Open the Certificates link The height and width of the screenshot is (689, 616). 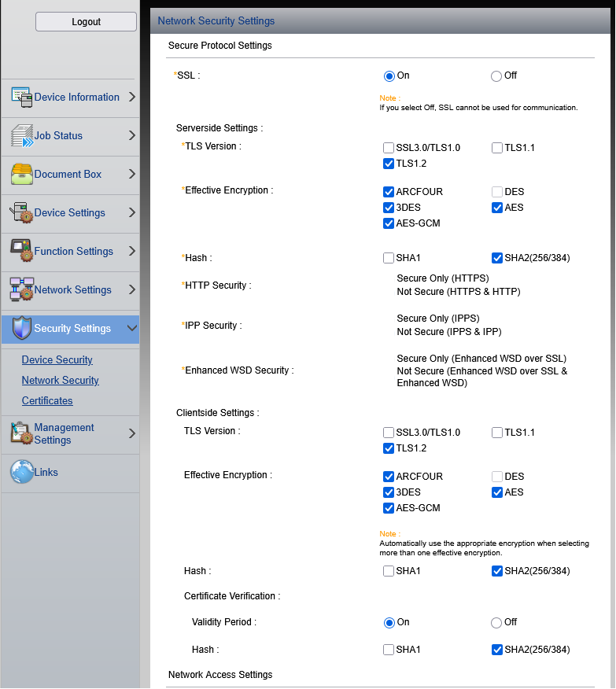point(47,401)
